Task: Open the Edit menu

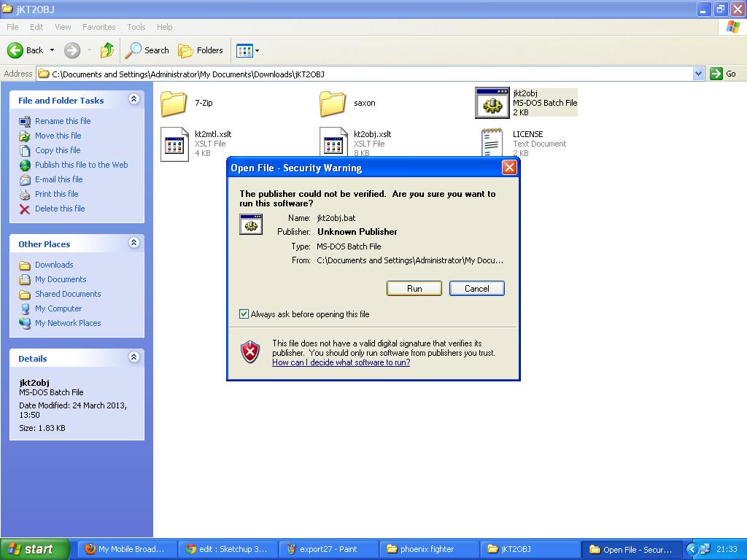Action: pos(36,27)
